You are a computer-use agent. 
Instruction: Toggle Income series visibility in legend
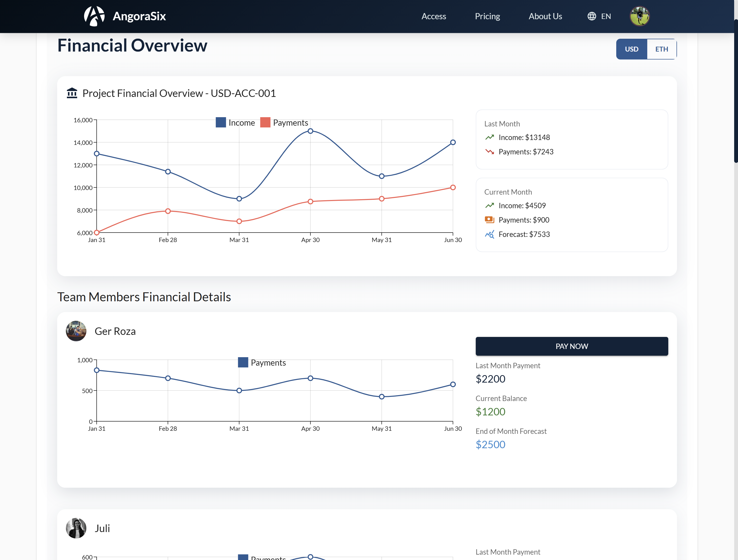[x=241, y=123]
